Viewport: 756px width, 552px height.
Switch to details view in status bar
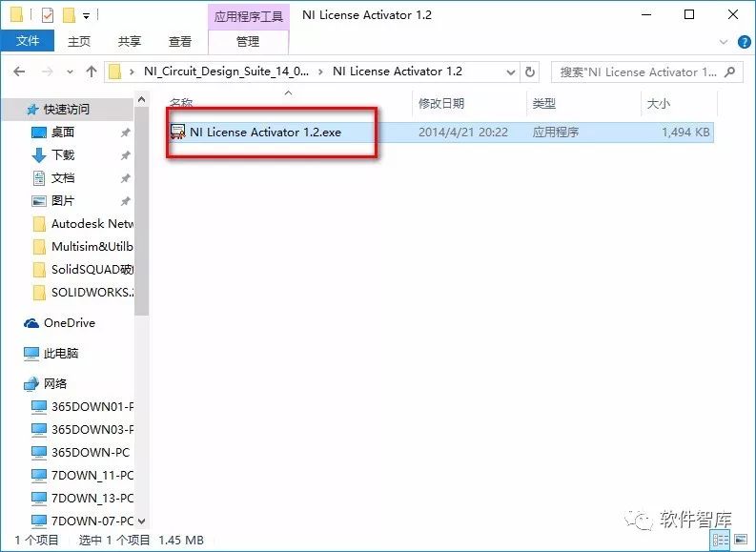pos(721,540)
